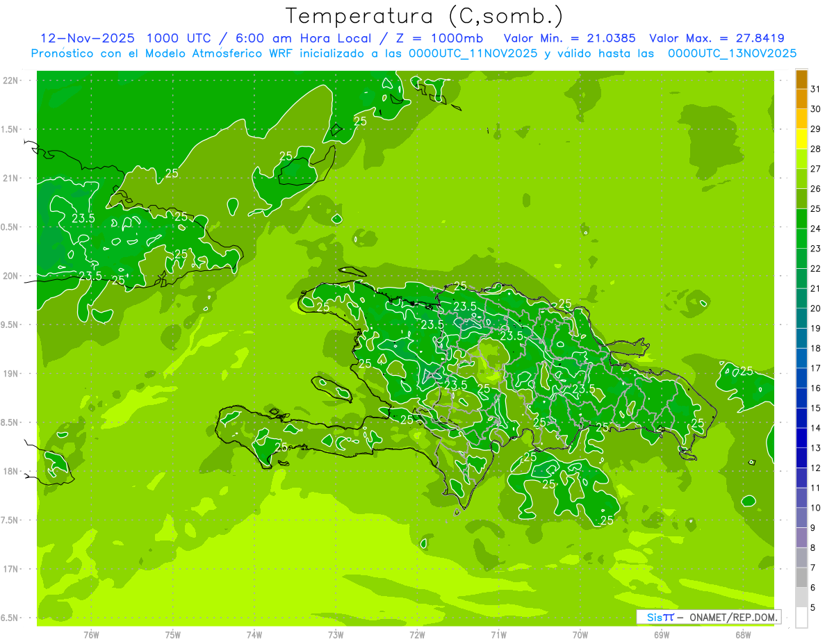Pick the green segment between 24 and 25
This screenshot has height=644, width=834.
[801, 219]
